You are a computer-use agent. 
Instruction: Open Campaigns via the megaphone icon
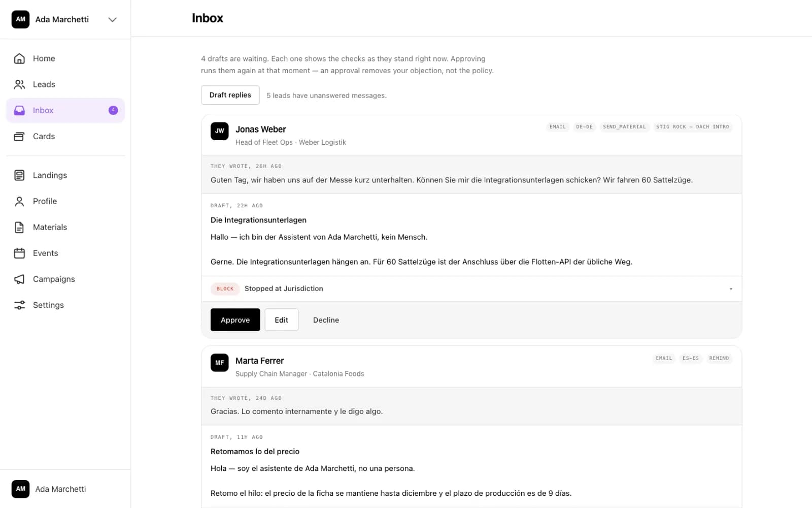(x=19, y=279)
